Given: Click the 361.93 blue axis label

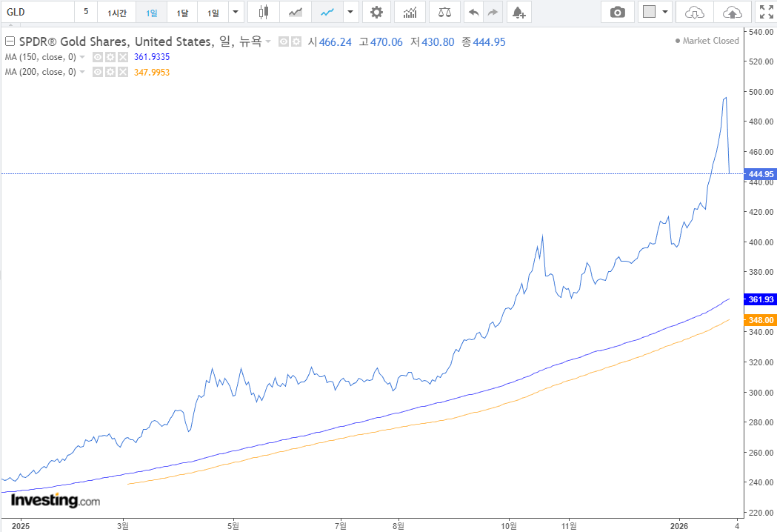Looking at the screenshot, I should [x=761, y=299].
